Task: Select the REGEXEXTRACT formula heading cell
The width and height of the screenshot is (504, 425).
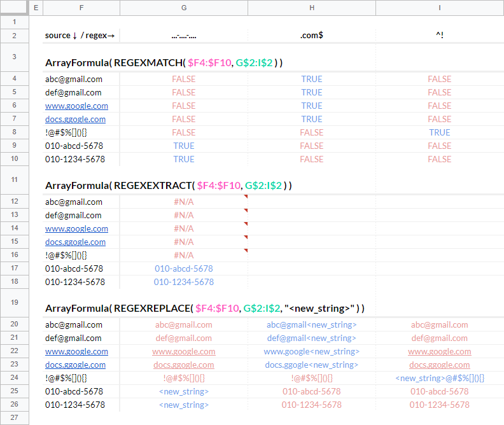Action: (x=168, y=185)
